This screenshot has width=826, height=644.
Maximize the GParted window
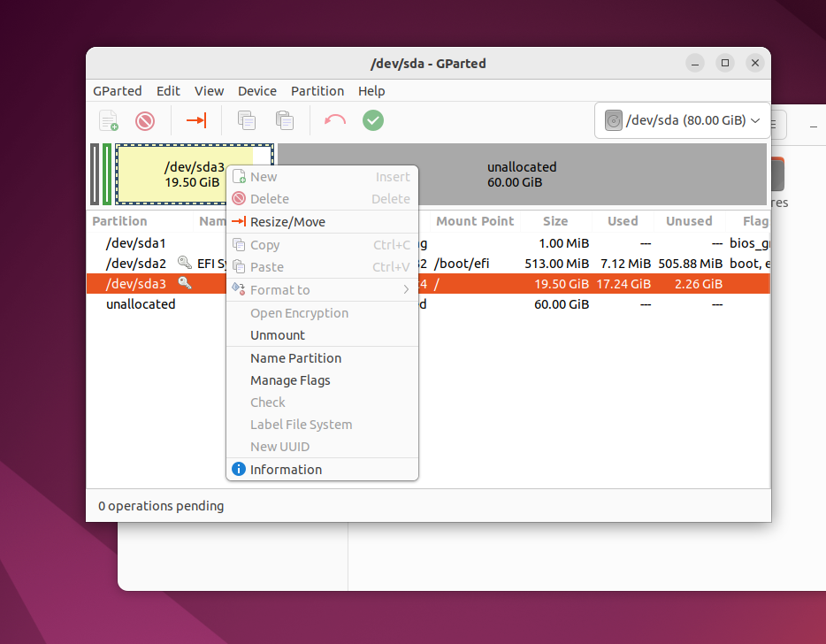coord(725,63)
